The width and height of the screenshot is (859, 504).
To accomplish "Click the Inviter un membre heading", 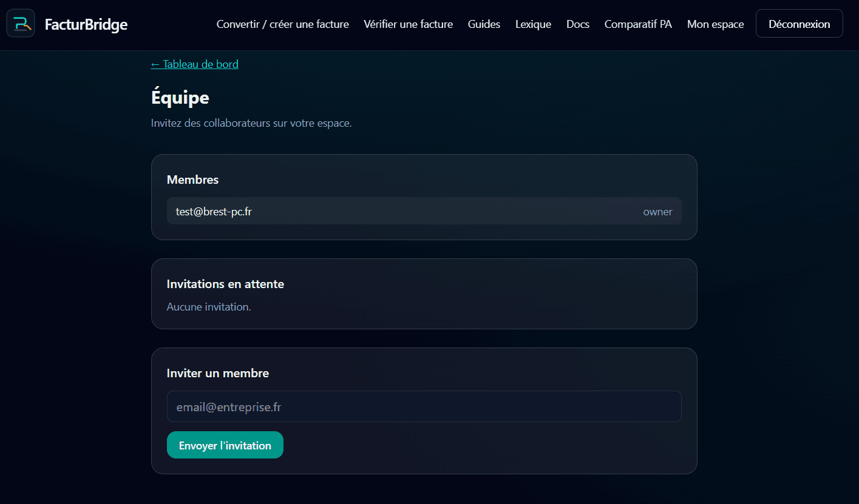I will (x=218, y=373).
